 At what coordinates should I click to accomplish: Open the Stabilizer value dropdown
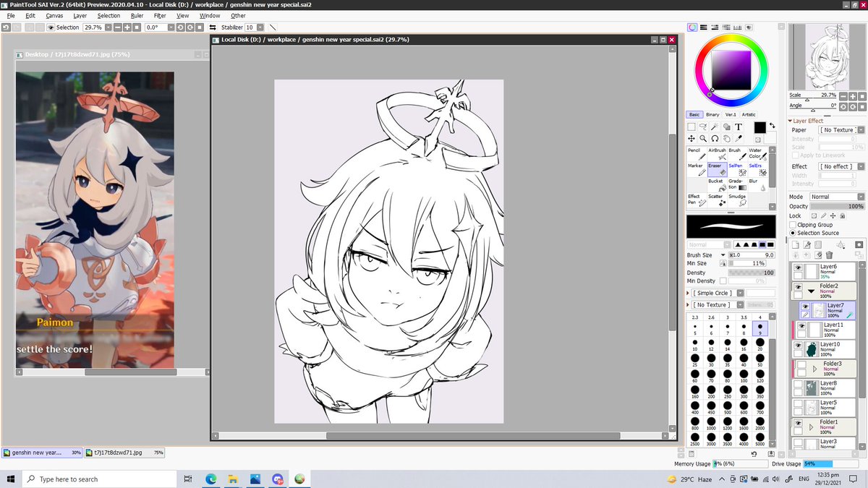(260, 27)
